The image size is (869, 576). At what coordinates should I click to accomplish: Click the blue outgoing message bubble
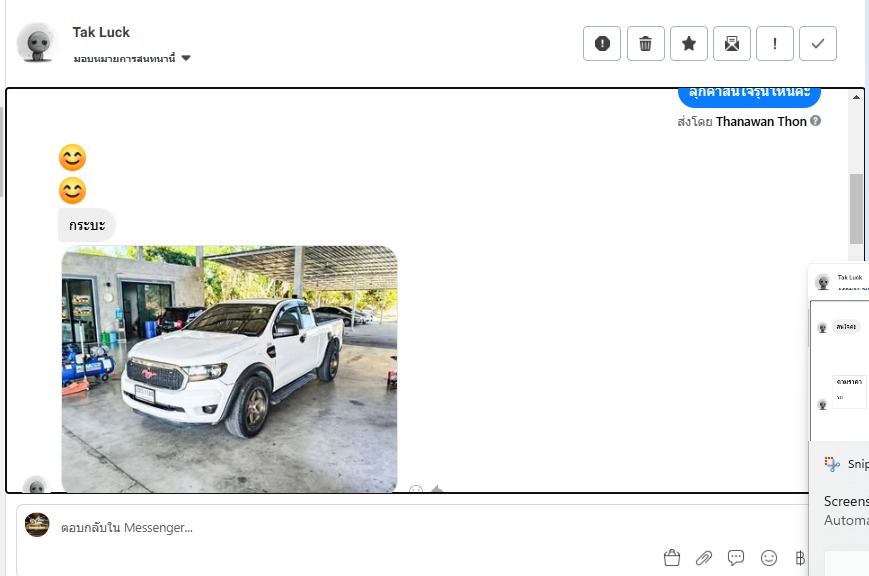(749, 96)
